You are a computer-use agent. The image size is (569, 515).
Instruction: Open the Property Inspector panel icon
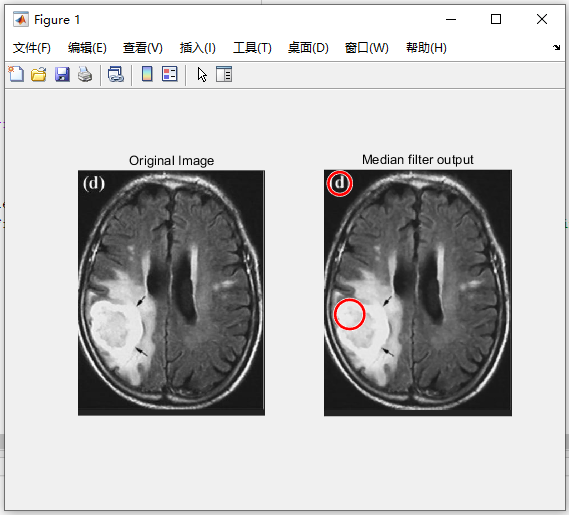(224, 74)
